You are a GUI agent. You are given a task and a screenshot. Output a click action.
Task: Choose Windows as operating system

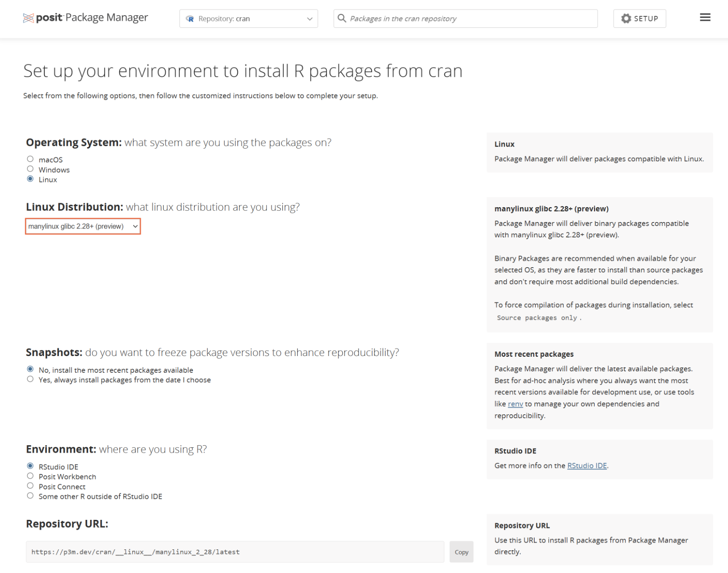(x=30, y=169)
